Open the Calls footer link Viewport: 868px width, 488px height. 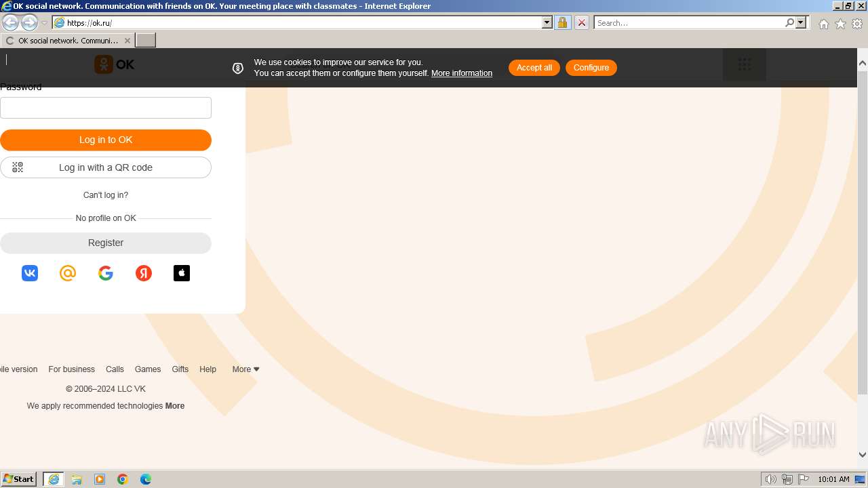[x=115, y=369]
